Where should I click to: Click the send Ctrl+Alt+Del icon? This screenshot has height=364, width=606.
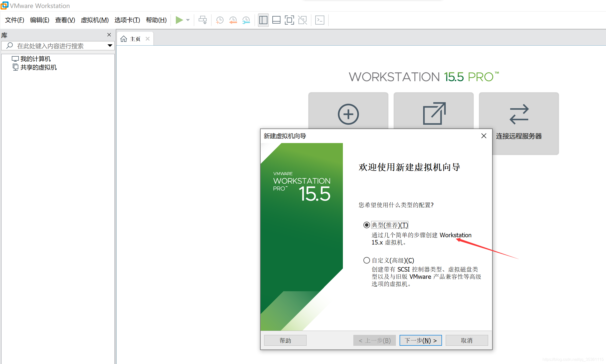[203, 20]
